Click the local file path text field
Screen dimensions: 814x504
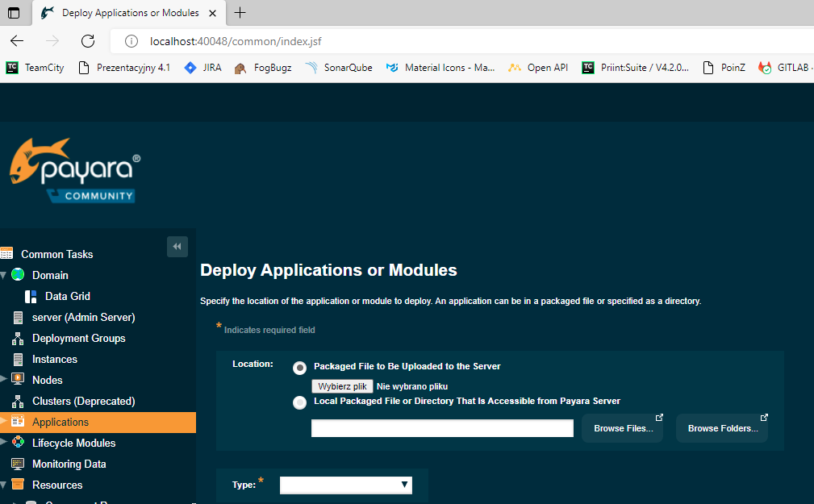[442, 428]
